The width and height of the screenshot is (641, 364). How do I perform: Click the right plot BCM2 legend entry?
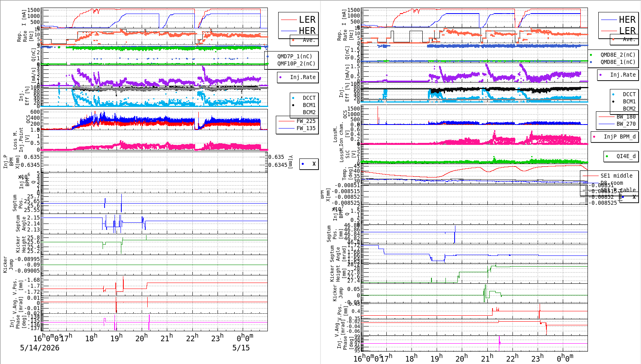(x=629, y=109)
